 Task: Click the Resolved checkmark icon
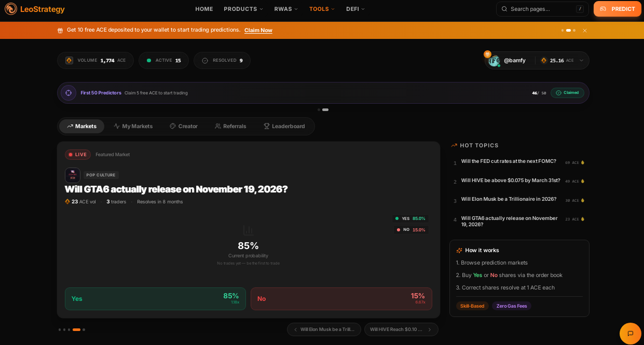click(x=205, y=61)
